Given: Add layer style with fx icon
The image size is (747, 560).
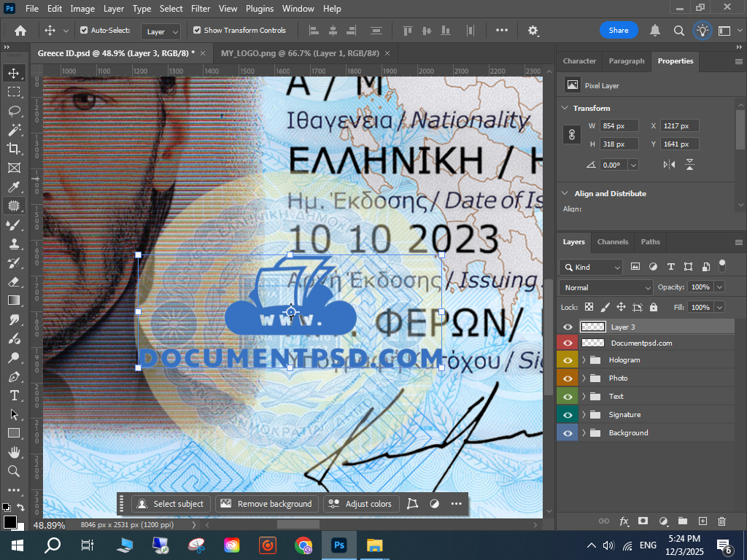Looking at the screenshot, I should [x=624, y=521].
